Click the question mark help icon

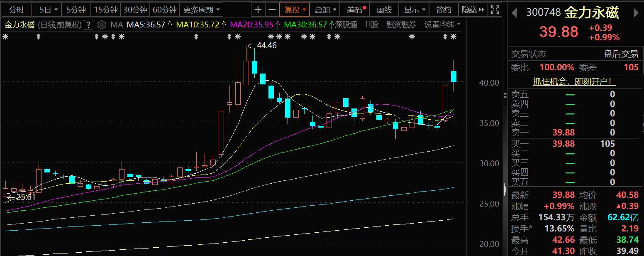coord(88,25)
